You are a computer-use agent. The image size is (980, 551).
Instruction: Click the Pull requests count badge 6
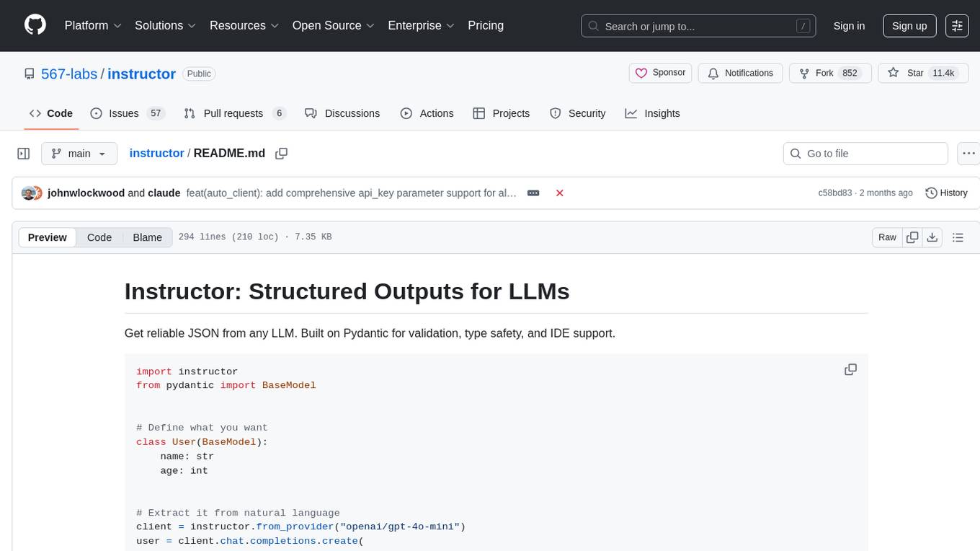[280, 113]
